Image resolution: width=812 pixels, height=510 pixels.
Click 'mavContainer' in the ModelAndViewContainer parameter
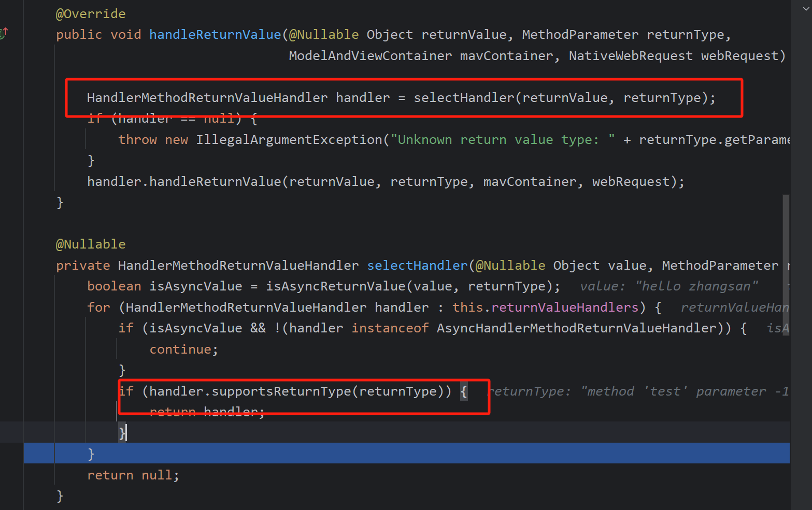pyautogui.click(x=506, y=56)
